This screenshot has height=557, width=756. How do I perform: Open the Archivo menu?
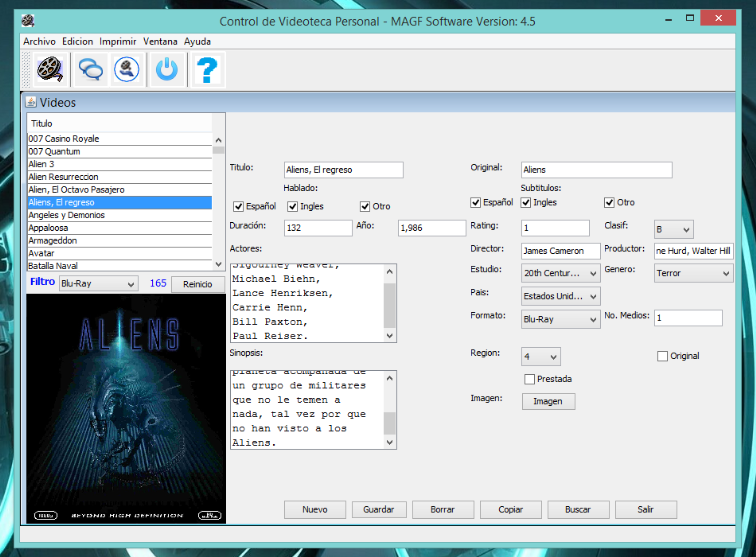click(39, 42)
